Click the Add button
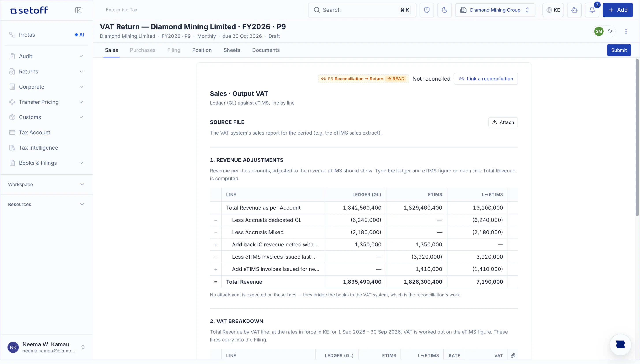Viewport: 640px width, 364px height. 618,10
